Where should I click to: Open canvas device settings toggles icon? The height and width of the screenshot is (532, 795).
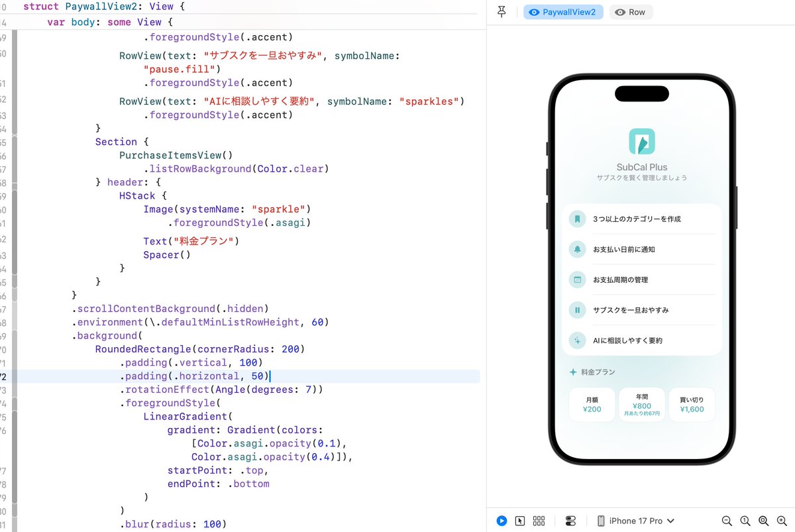point(570,521)
